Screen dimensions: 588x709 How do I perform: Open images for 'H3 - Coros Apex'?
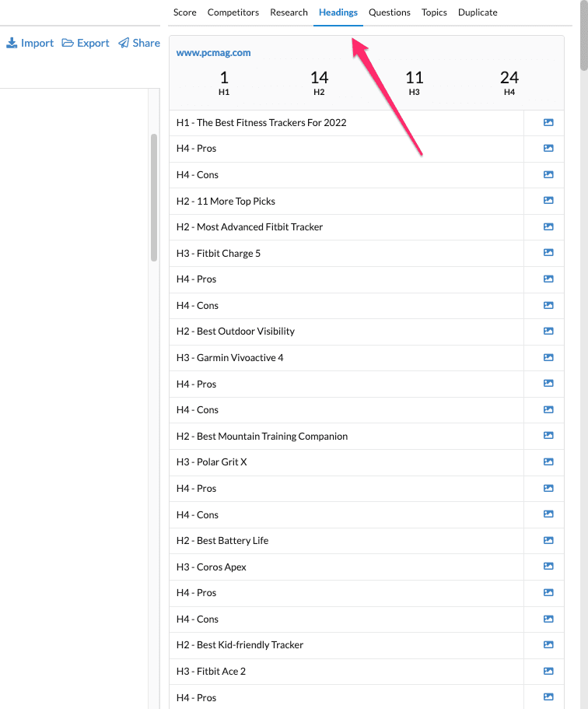(548, 567)
